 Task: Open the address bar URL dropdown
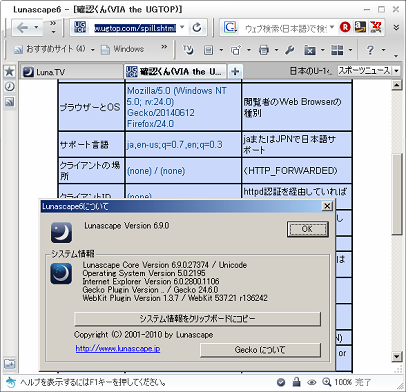(182, 27)
